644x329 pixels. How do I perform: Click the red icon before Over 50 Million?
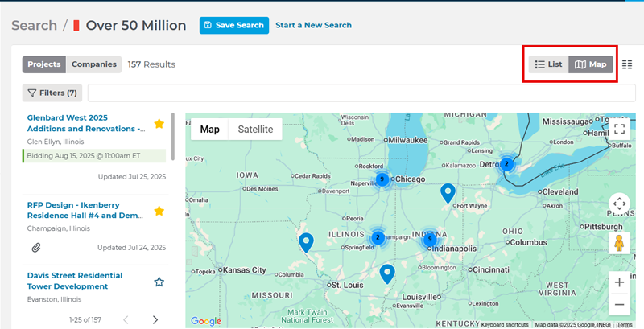(x=76, y=26)
